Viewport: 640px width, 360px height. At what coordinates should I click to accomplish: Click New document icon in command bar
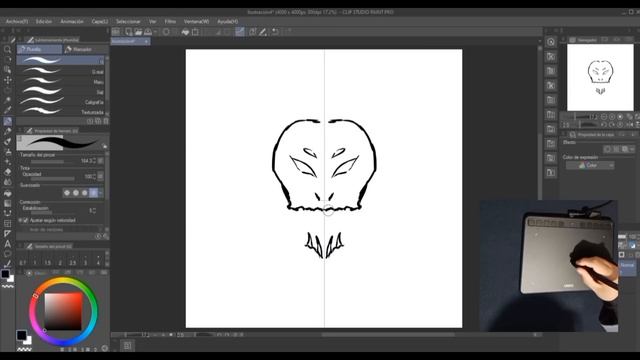(x=129, y=32)
